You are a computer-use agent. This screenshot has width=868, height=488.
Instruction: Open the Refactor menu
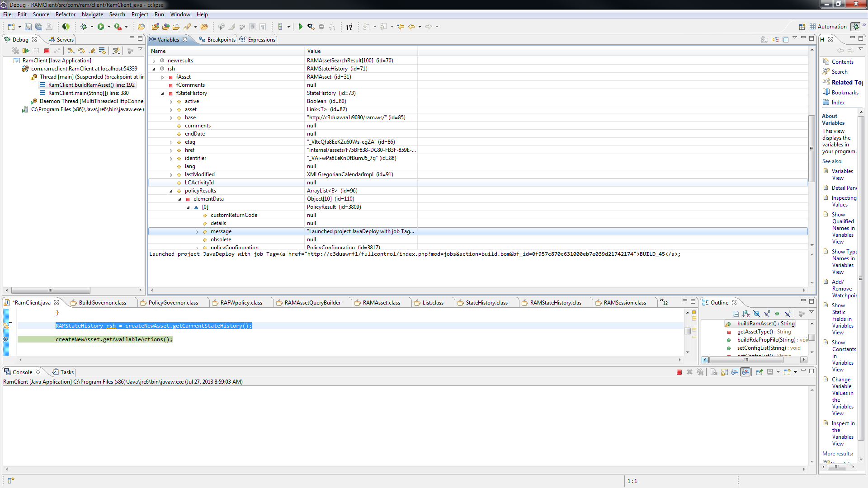pyautogui.click(x=66, y=14)
